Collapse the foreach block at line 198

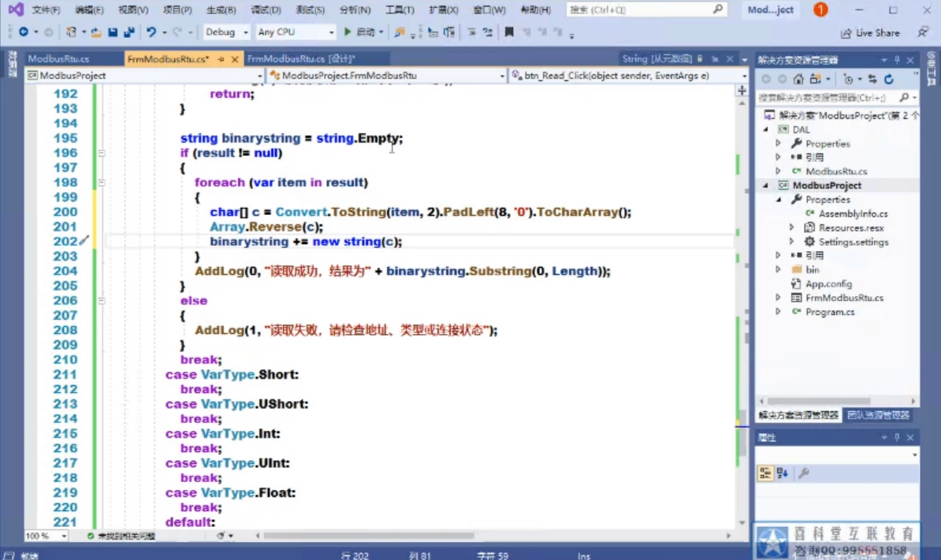(102, 182)
